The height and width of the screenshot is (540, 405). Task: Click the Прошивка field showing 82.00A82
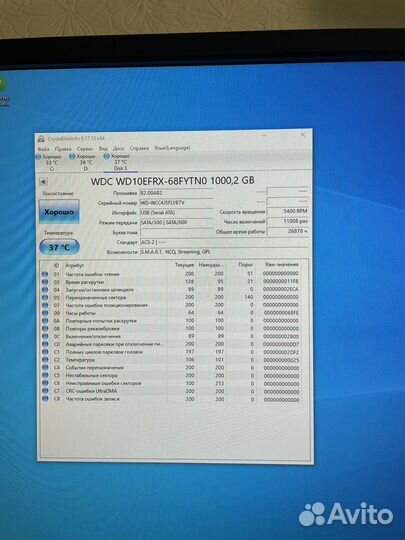[x=176, y=193]
